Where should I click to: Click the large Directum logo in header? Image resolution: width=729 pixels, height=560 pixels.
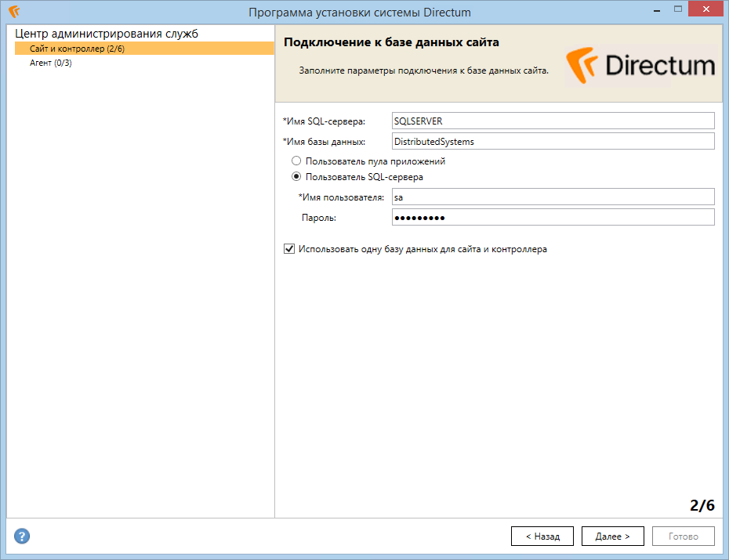pos(640,66)
